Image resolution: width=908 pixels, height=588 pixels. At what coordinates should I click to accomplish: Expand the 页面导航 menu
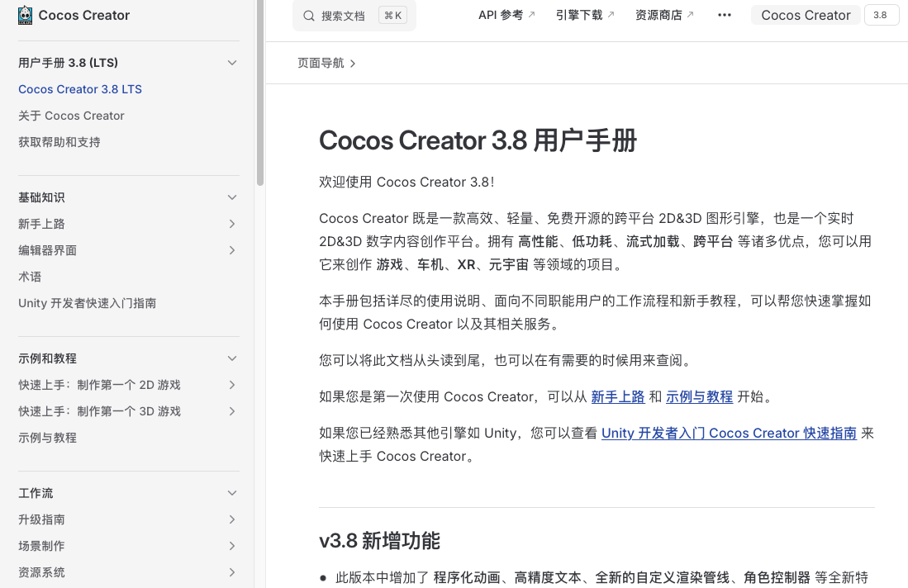click(326, 63)
